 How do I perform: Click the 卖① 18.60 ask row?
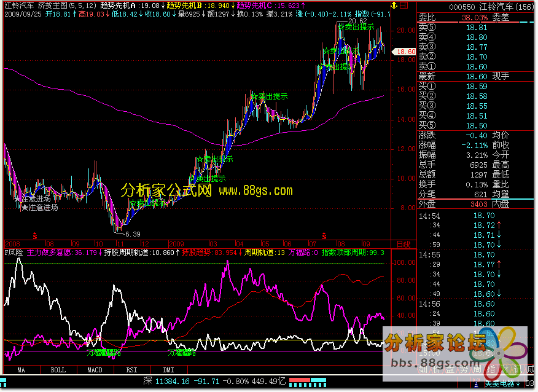[475, 66]
